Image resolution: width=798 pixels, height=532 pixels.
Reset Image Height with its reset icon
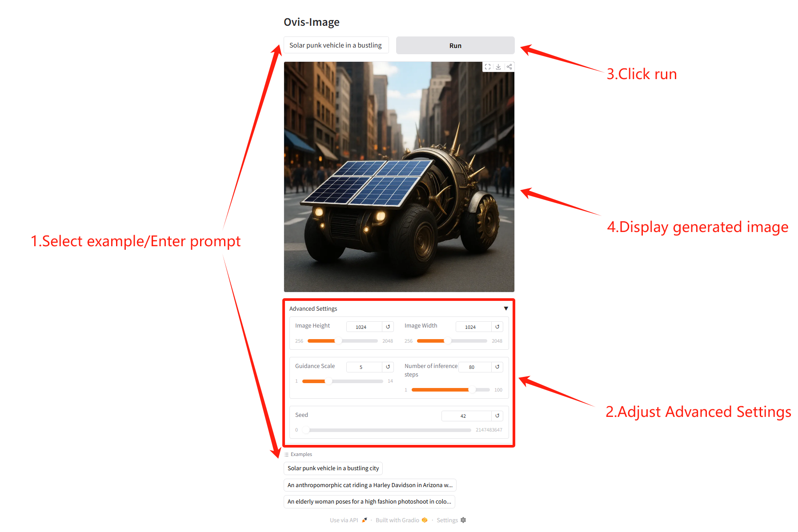tap(388, 327)
